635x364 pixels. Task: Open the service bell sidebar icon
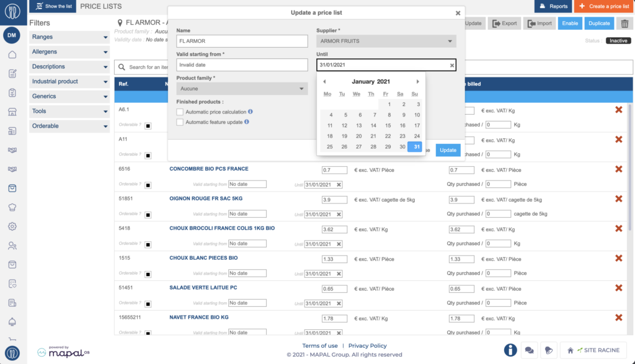12,322
